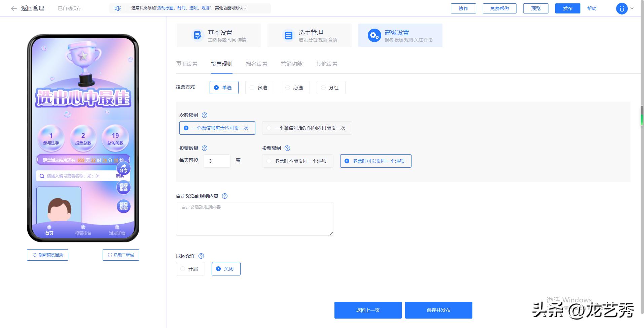
Task: Click the search magnifier in the phone preview
Action: (42, 176)
